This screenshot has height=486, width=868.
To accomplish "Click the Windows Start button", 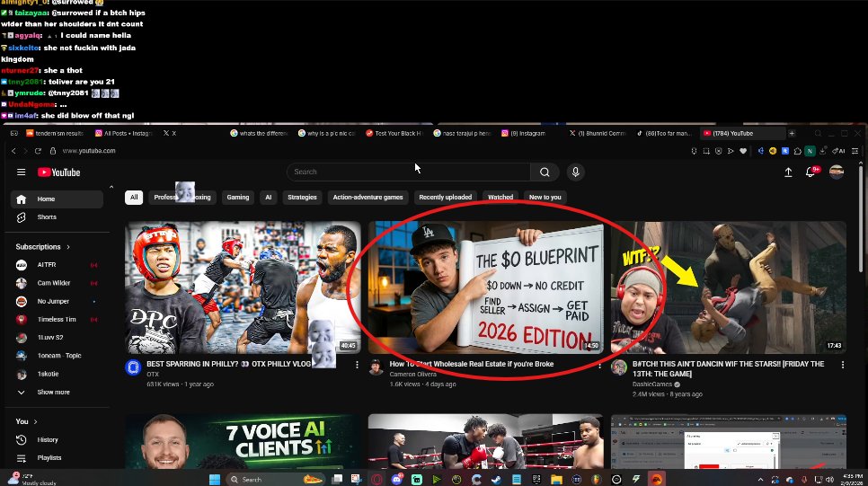I will click(215, 480).
